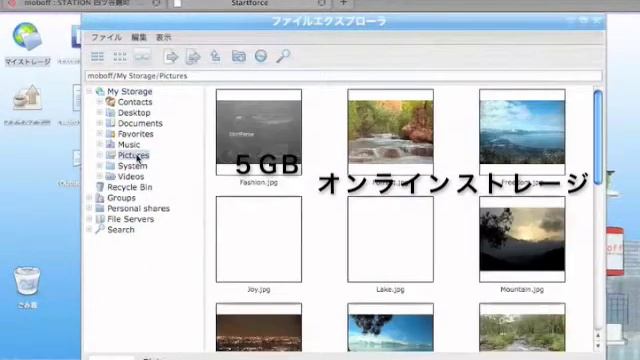
Task: Select Groups in tree
Action: point(121,198)
